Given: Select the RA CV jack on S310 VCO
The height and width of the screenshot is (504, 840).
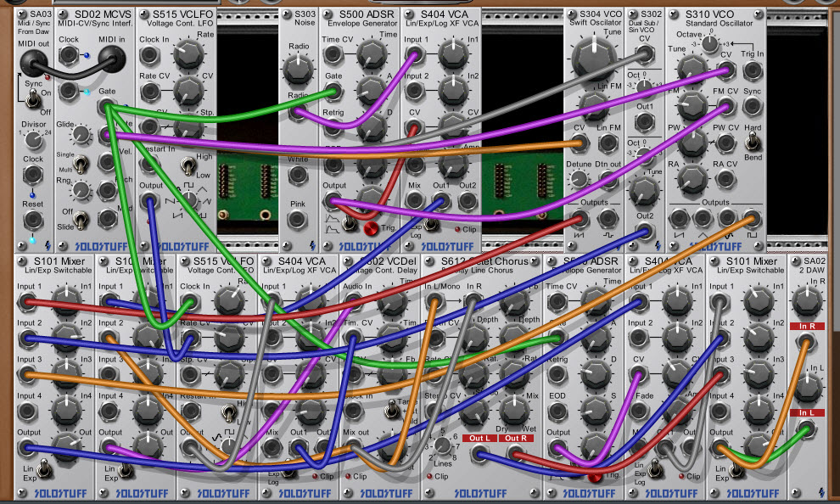Looking at the screenshot, I should [726, 179].
